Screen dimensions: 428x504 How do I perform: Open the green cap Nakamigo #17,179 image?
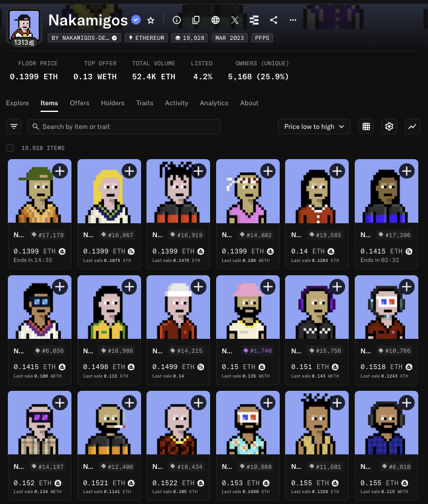pyautogui.click(x=39, y=191)
